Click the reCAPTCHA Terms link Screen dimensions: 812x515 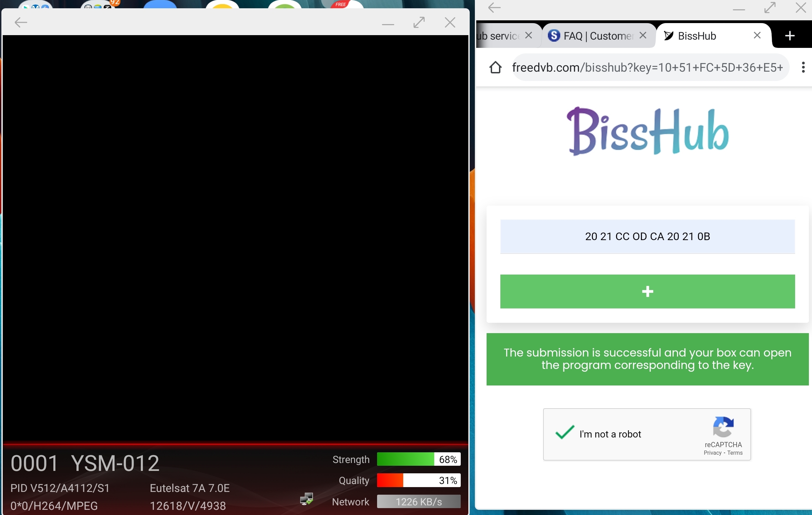[736, 453]
